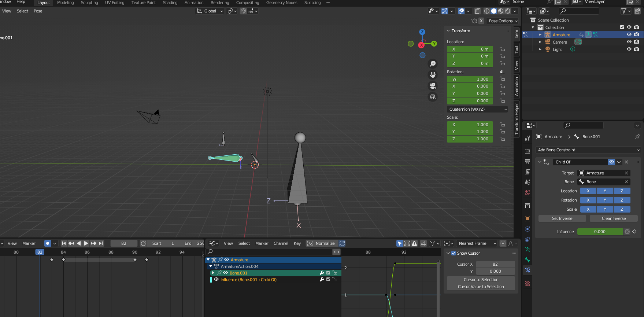This screenshot has width=644, height=317.
Task: Disable the Light in renders
Action: [x=637, y=49]
